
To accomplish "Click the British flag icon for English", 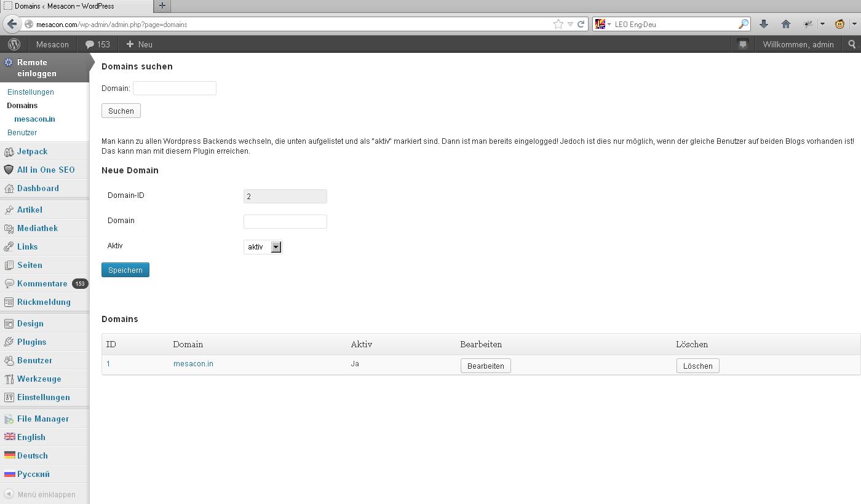I will click(9, 437).
